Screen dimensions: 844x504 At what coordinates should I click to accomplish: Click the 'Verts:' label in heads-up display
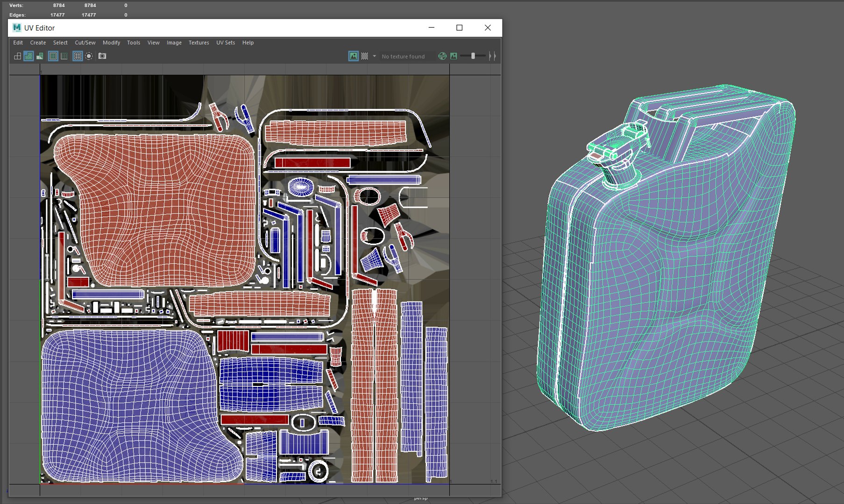[x=16, y=5]
